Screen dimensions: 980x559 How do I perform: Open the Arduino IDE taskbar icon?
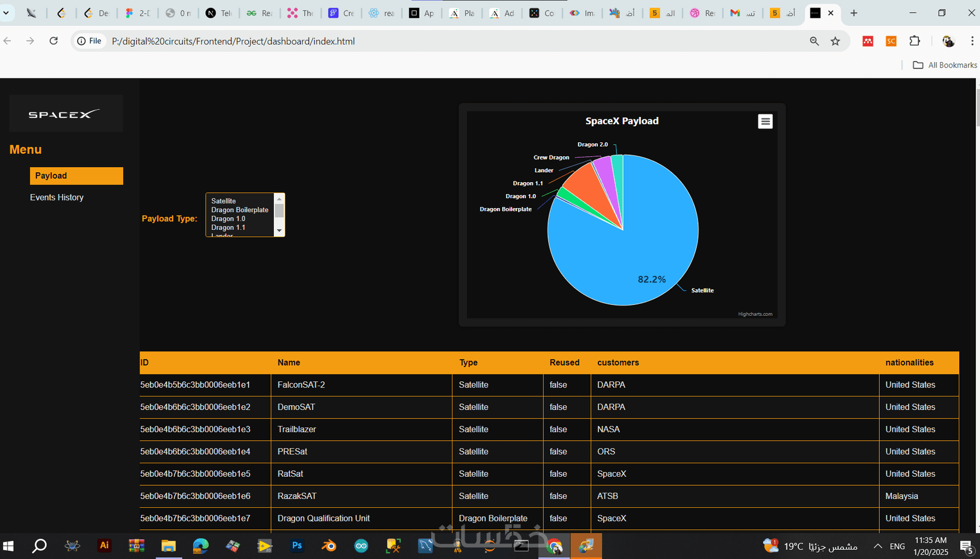(361, 545)
